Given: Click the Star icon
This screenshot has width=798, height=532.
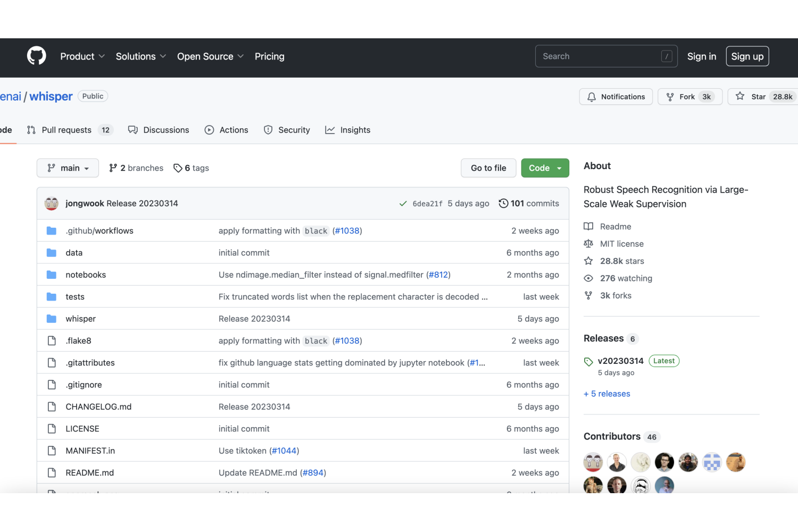Looking at the screenshot, I should pos(740,96).
